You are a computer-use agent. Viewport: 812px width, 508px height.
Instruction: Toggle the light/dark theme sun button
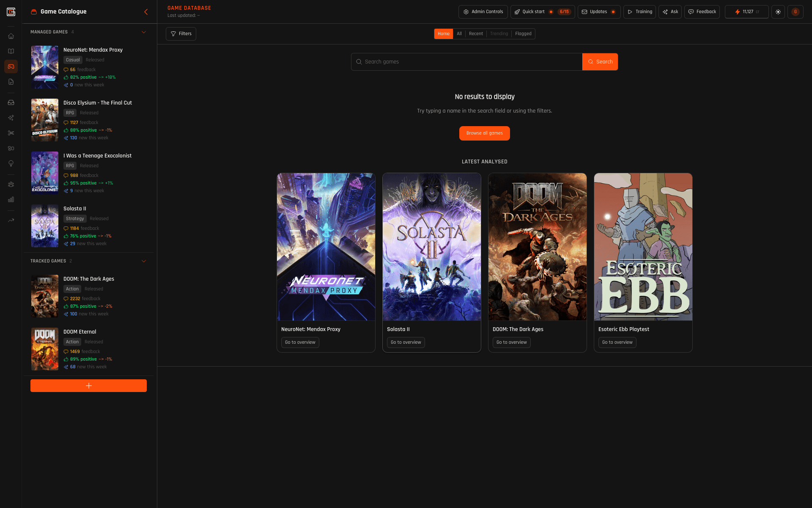(x=778, y=12)
